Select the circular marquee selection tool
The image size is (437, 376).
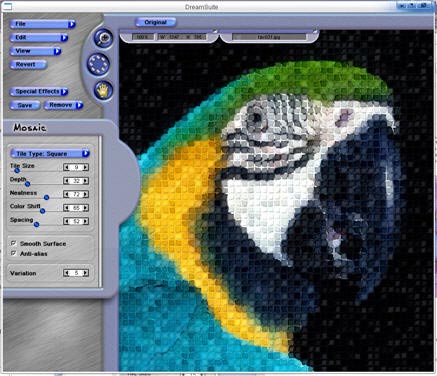pyautogui.click(x=99, y=63)
